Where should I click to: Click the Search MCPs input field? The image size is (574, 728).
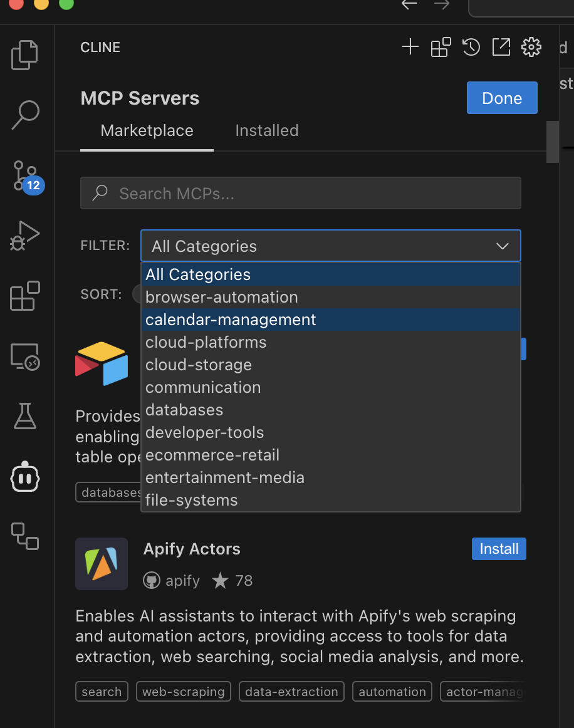point(301,194)
